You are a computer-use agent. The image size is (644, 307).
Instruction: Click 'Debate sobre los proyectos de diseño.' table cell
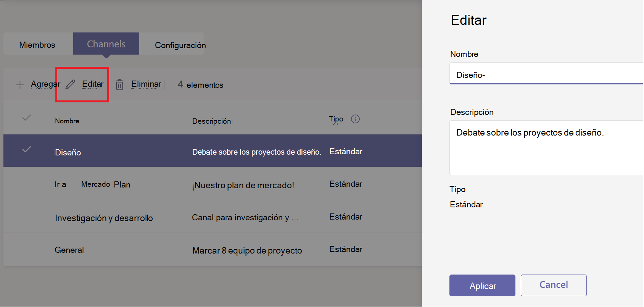coord(257,152)
